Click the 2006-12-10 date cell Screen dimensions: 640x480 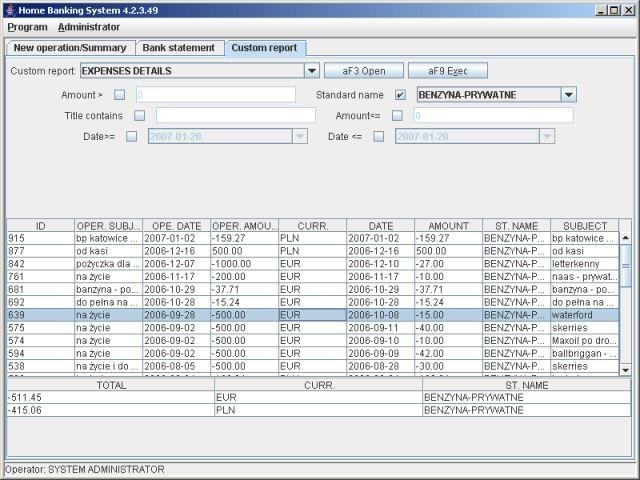pos(380,264)
